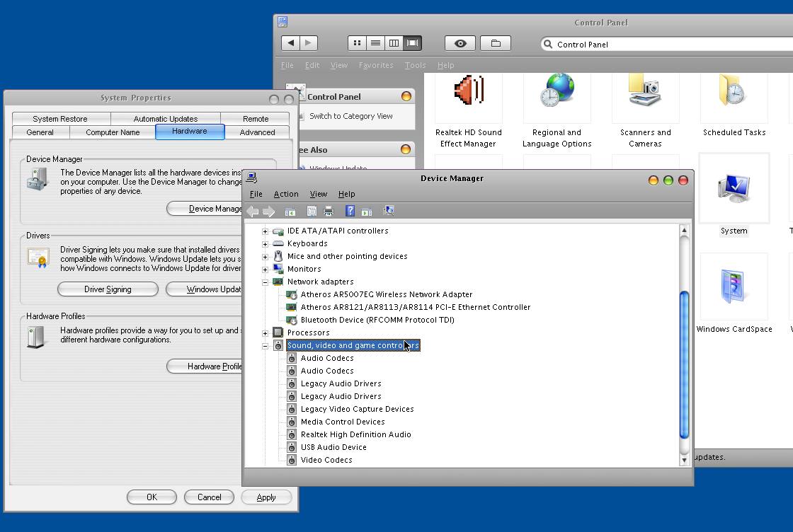
Task: Open the Favorites menu in Control Panel
Action: (x=376, y=65)
